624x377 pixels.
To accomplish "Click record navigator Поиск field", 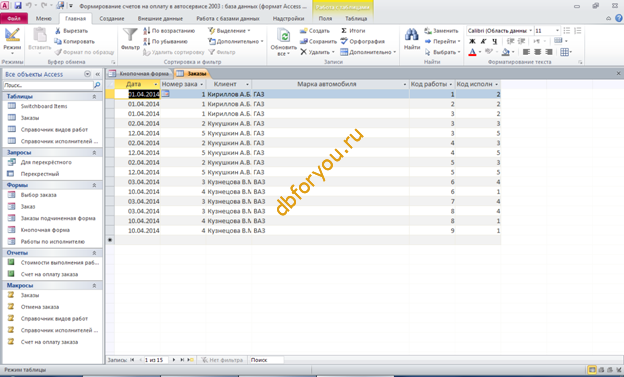I will (266, 360).
